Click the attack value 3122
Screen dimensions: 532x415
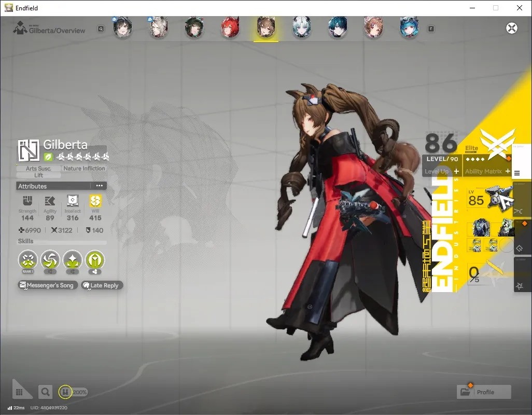(62, 230)
